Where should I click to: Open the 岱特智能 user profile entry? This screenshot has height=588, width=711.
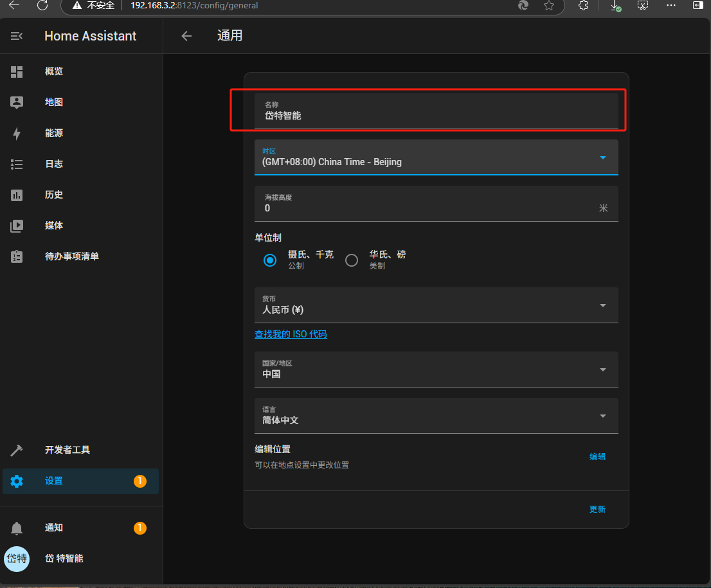(64, 558)
